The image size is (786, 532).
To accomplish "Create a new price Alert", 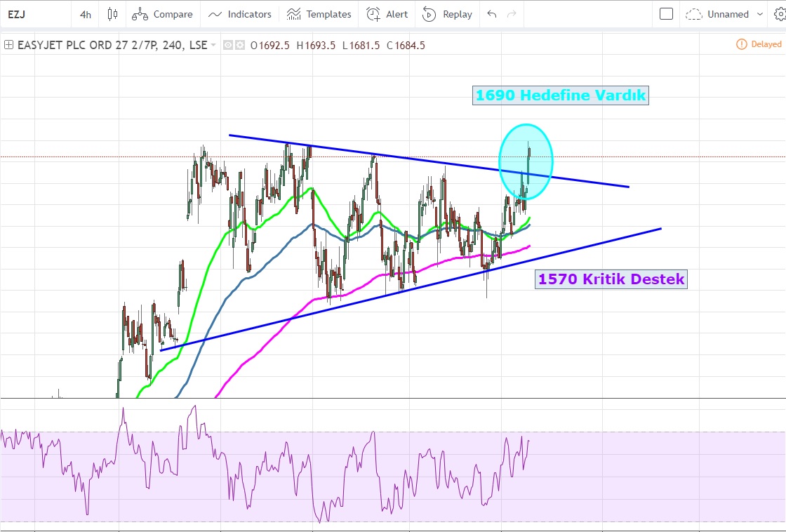I will [387, 14].
